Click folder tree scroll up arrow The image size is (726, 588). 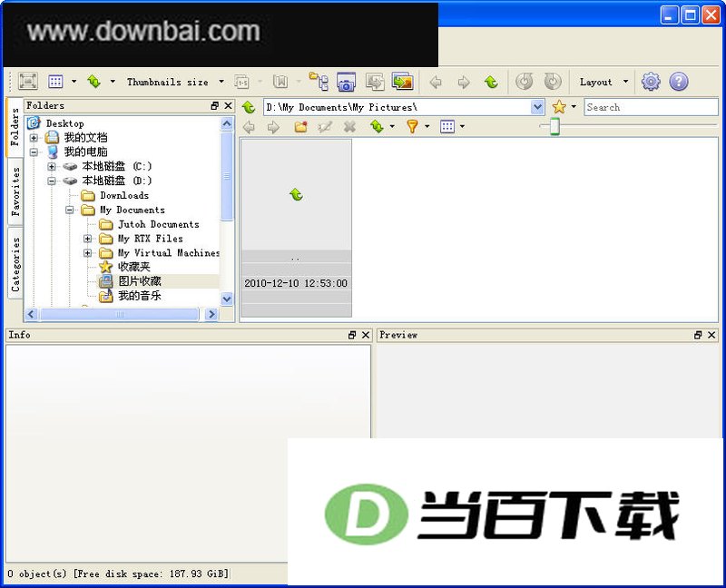point(227,123)
